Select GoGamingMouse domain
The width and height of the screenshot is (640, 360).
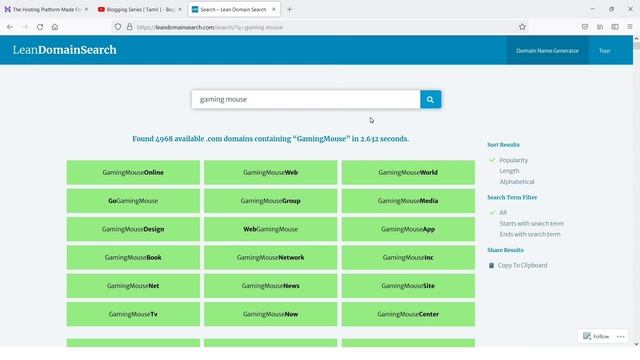coord(133,200)
